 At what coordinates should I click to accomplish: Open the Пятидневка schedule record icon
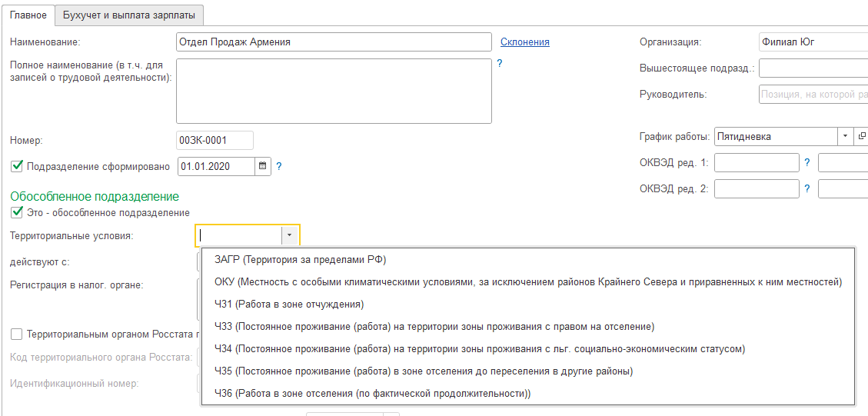point(862,136)
